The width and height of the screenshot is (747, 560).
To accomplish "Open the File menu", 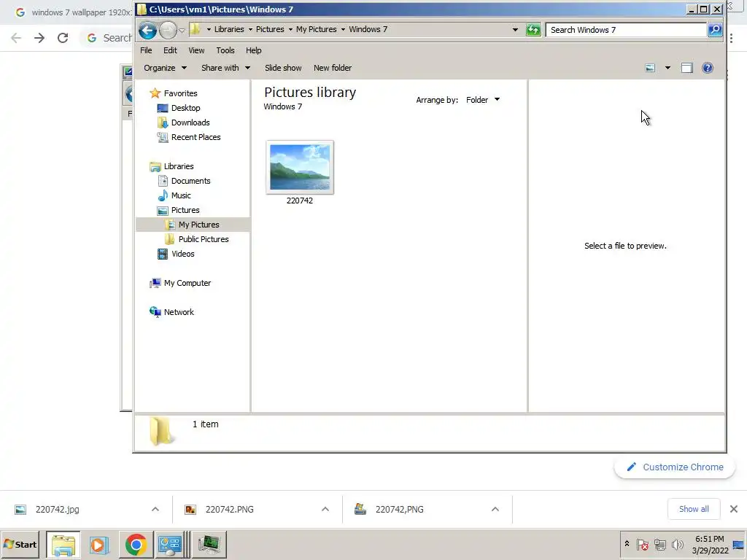I will coord(146,50).
